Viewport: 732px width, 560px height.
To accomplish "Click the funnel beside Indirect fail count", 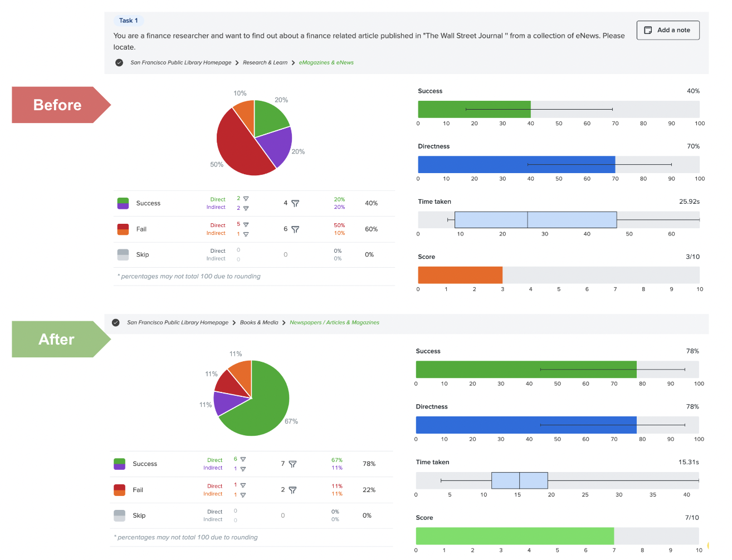I will [246, 234].
